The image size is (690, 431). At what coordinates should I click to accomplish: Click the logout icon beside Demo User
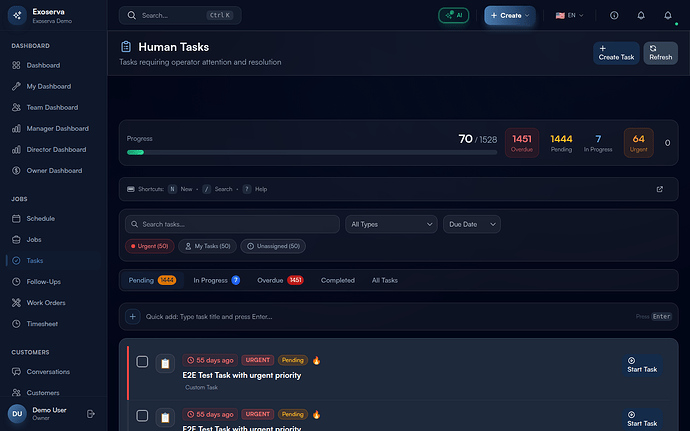click(91, 413)
